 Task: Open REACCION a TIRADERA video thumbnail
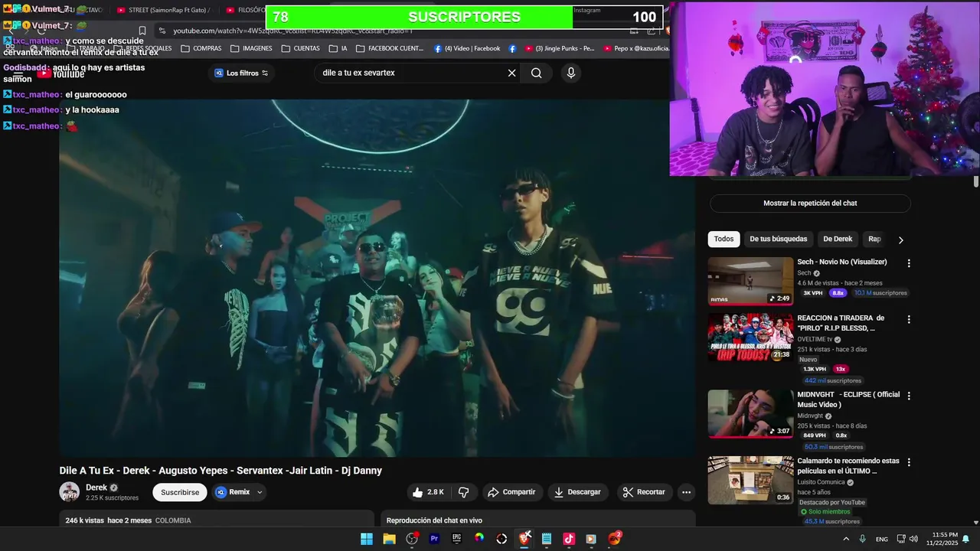pos(750,337)
